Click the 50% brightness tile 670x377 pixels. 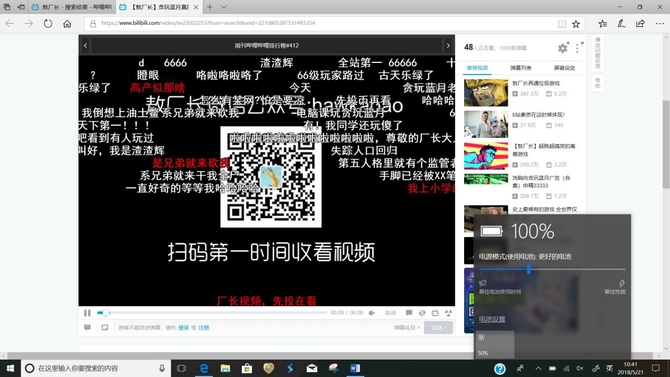(494, 345)
